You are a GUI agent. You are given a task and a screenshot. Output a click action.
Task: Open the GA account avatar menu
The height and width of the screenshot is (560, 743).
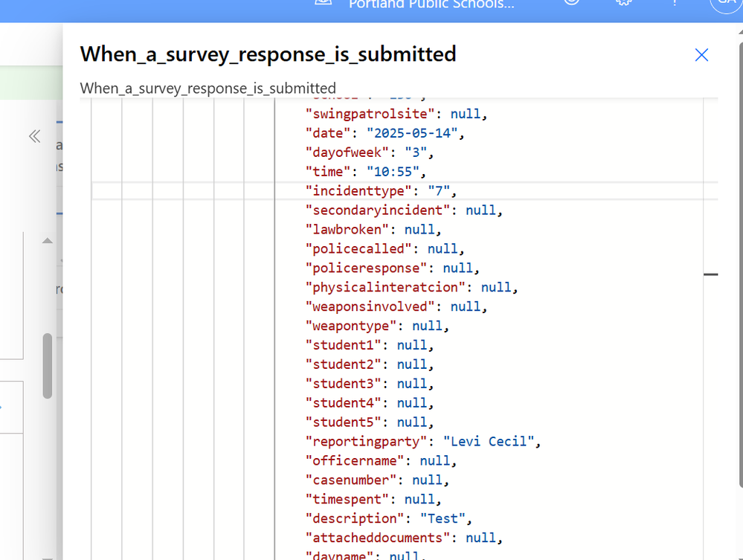tap(724, 3)
